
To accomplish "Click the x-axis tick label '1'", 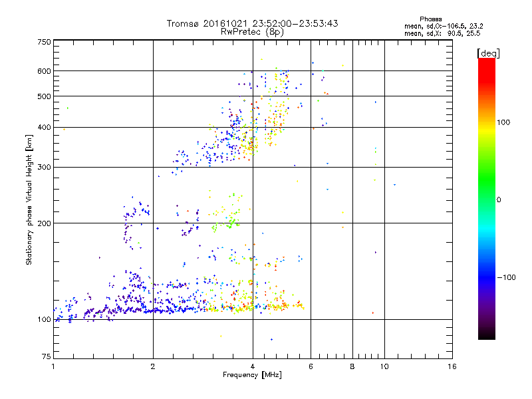I will 53,366.
